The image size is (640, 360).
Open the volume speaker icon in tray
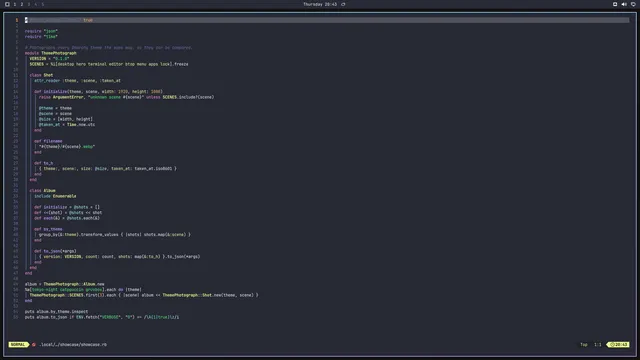624,4
